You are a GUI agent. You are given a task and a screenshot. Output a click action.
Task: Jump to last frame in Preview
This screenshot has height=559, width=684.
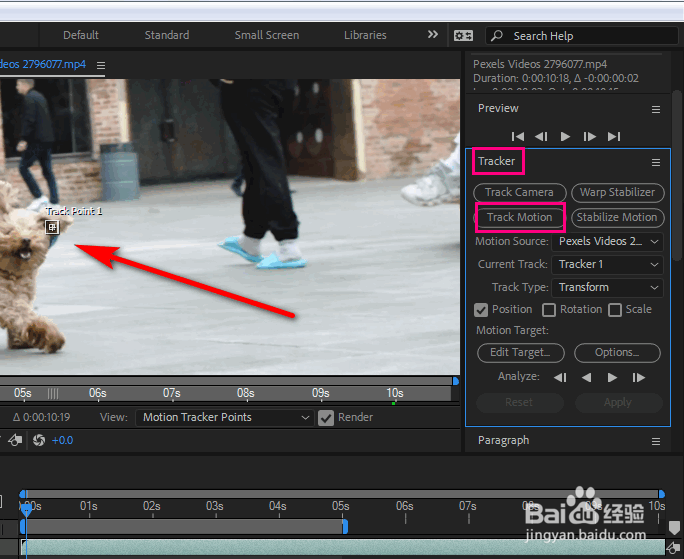(x=614, y=137)
